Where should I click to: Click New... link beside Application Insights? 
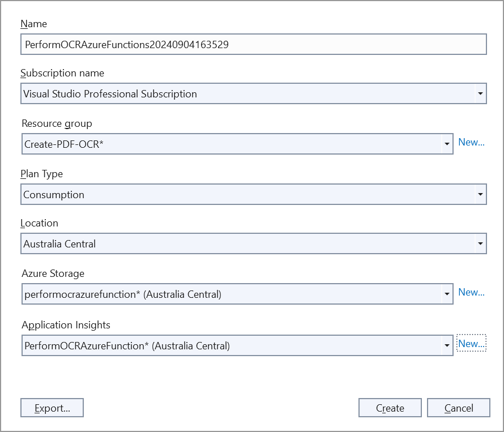point(471,344)
